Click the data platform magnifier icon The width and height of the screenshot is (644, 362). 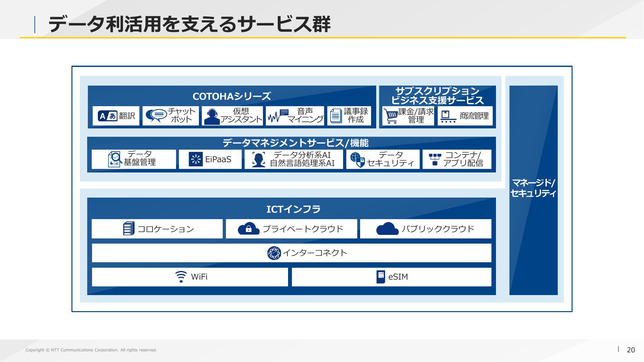point(115,159)
